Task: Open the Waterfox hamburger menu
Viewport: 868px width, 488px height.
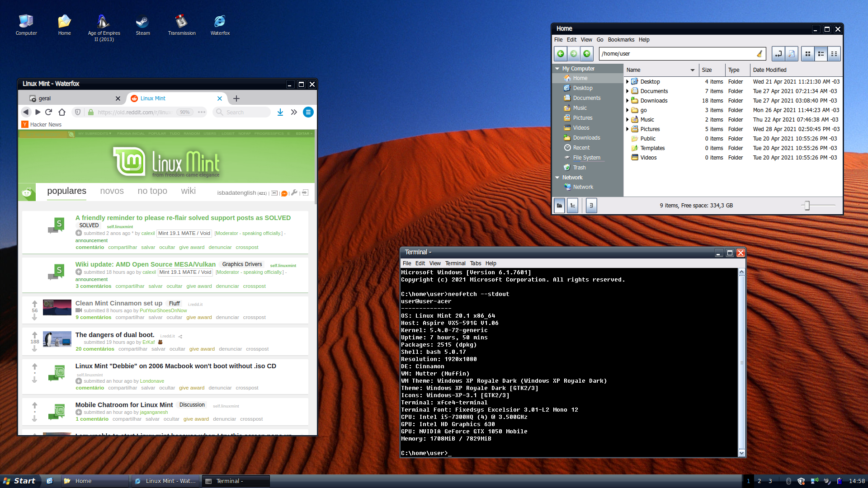Action: coord(308,112)
